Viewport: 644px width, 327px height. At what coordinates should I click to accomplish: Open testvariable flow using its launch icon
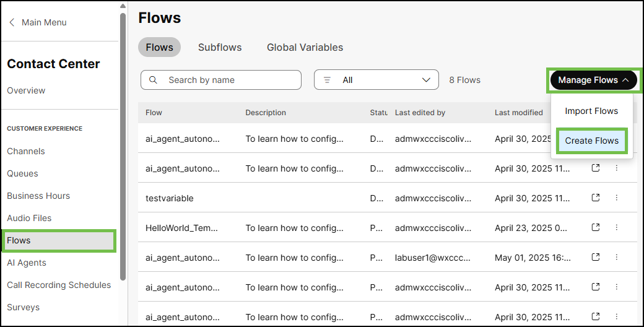tap(596, 198)
